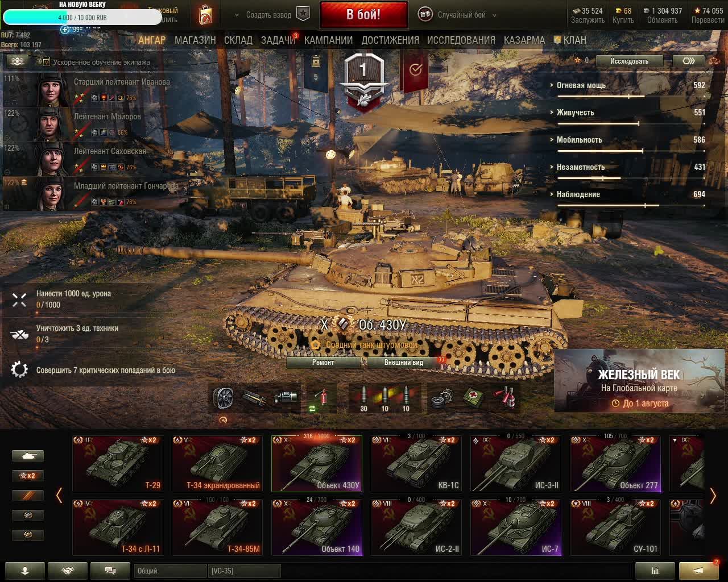
Task: Open the chat channels icon at bottom left
Action: coord(110,571)
